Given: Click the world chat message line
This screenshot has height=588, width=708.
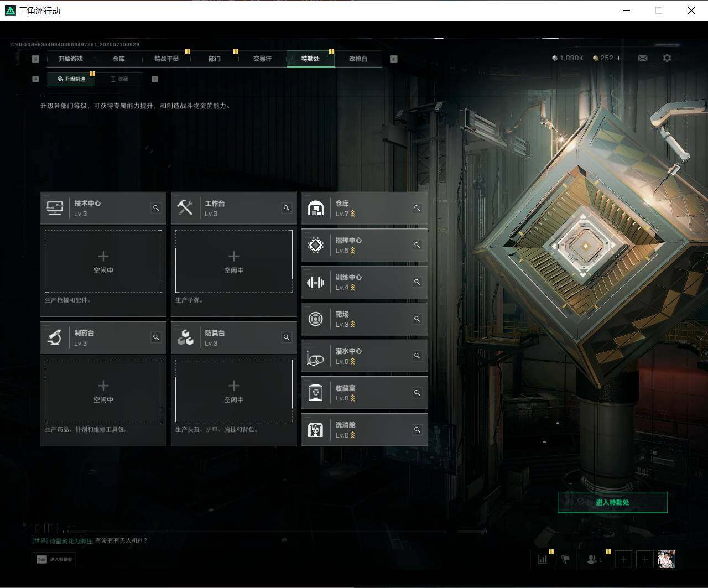Looking at the screenshot, I should tap(90, 540).
